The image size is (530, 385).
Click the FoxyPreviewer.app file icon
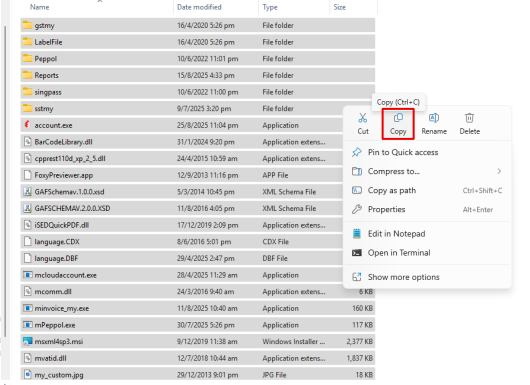(x=28, y=175)
